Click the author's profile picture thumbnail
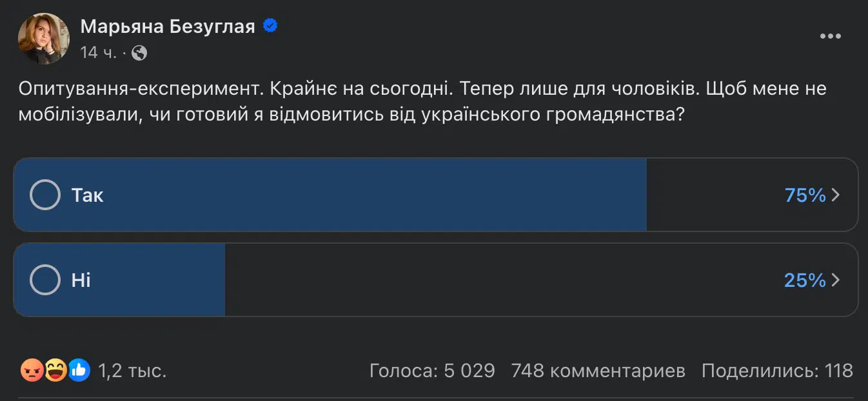Image resolution: width=868 pixels, height=401 pixels. coord(43,39)
